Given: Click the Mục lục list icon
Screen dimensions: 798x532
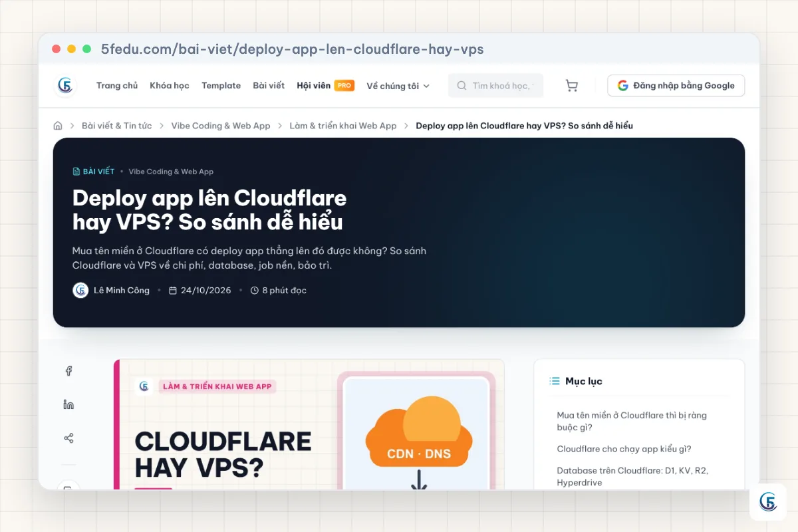Looking at the screenshot, I should tap(554, 381).
